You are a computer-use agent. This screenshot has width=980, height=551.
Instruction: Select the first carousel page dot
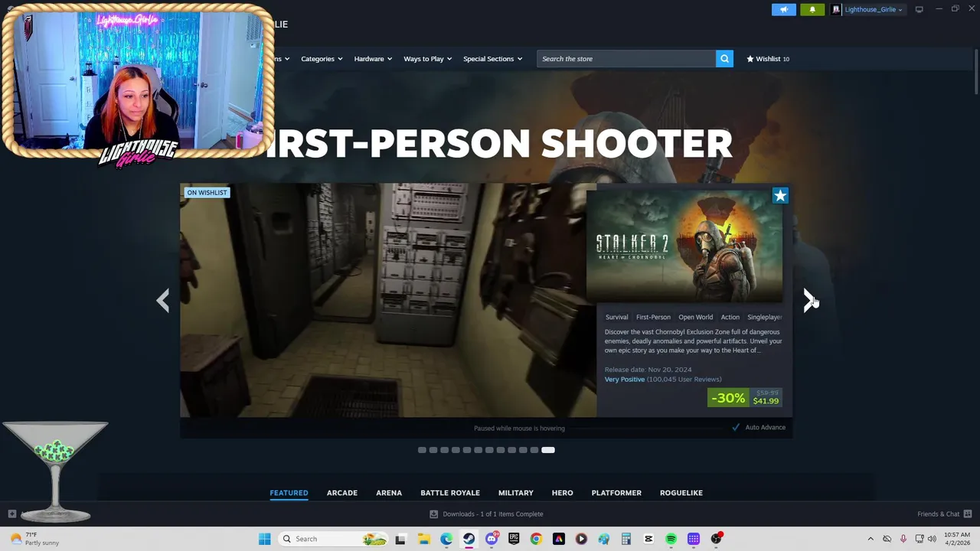pyautogui.click(x=422, y=450)
